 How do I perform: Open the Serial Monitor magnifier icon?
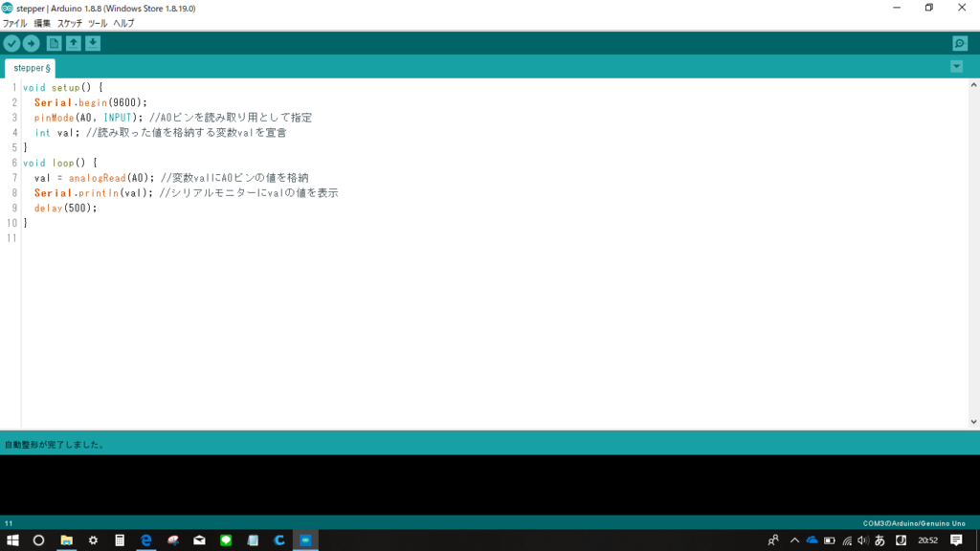(960, 43)
